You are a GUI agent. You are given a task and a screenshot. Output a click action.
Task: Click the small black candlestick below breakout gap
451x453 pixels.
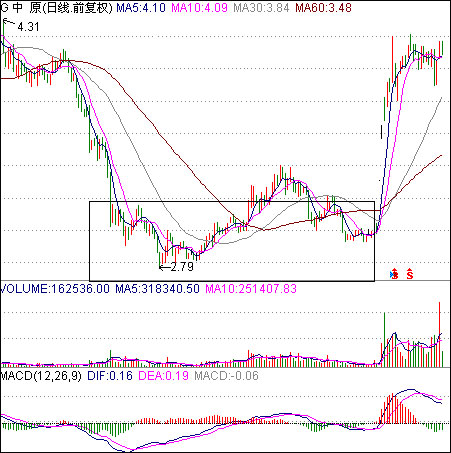click(x=382, y=132)
